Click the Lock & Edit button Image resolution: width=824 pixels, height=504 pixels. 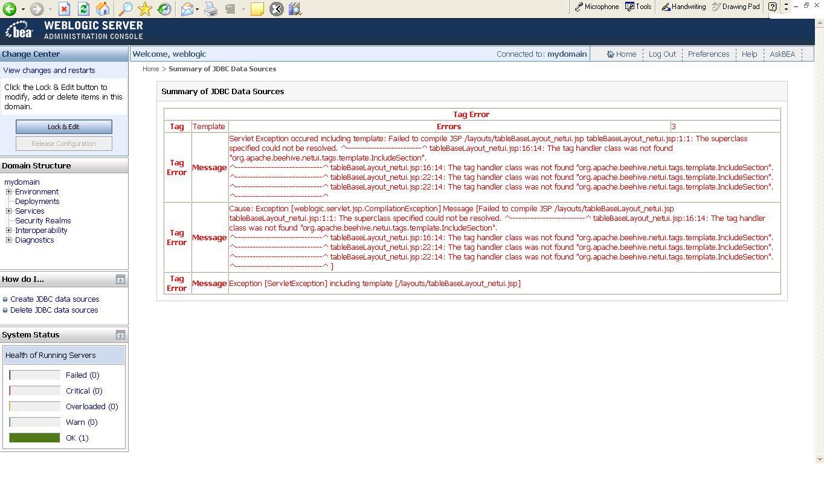63,127
